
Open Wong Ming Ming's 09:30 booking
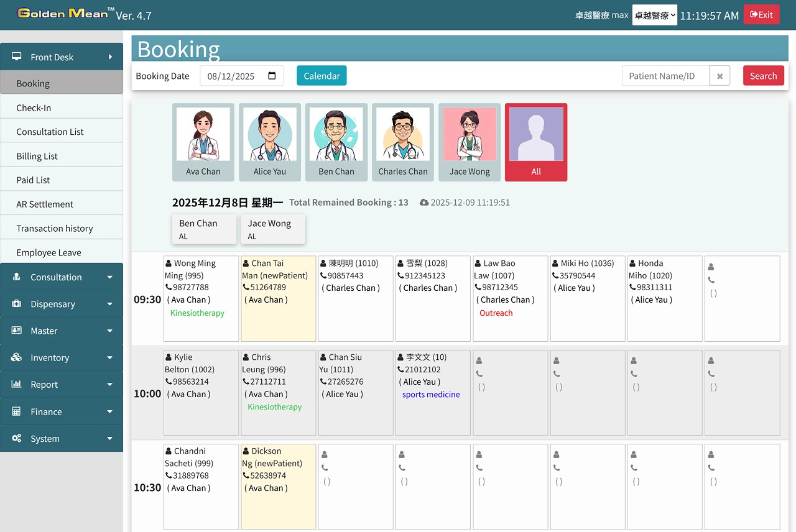click(201, 298)
